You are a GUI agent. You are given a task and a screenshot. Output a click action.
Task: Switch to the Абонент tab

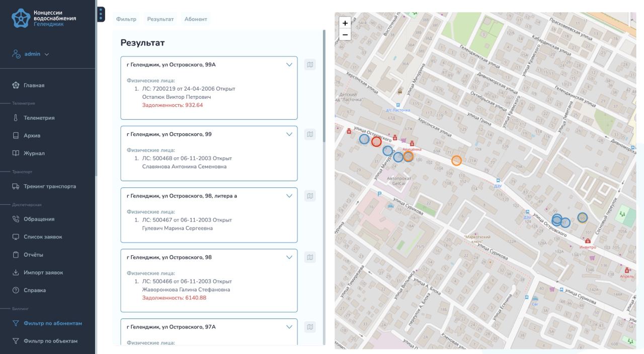(196, 19)
